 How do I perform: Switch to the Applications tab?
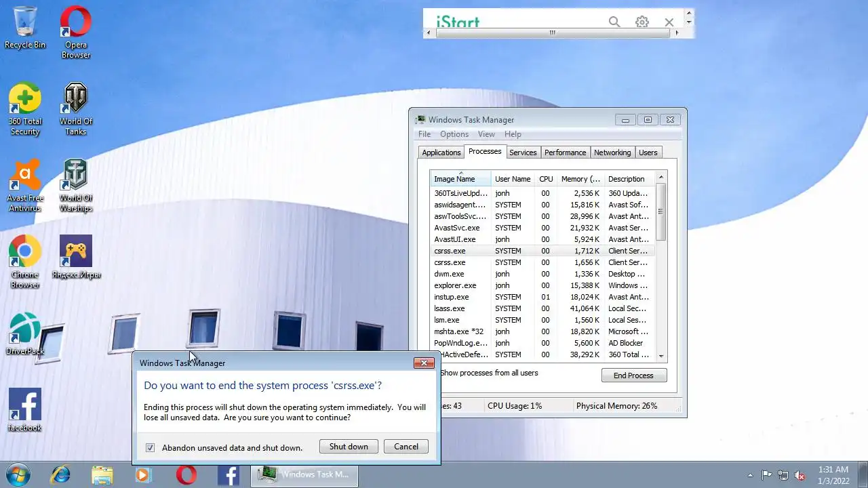(441, 152)
